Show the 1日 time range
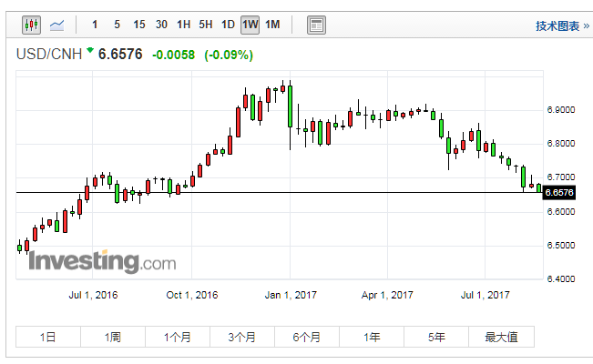The width and height of the screenshot is (593, 364). (x=48, y=337)
